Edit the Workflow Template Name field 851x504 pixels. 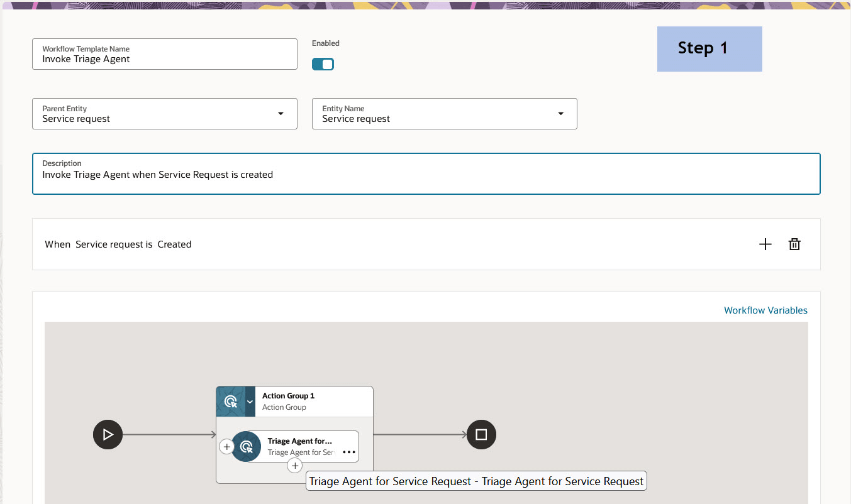(164, 58)
